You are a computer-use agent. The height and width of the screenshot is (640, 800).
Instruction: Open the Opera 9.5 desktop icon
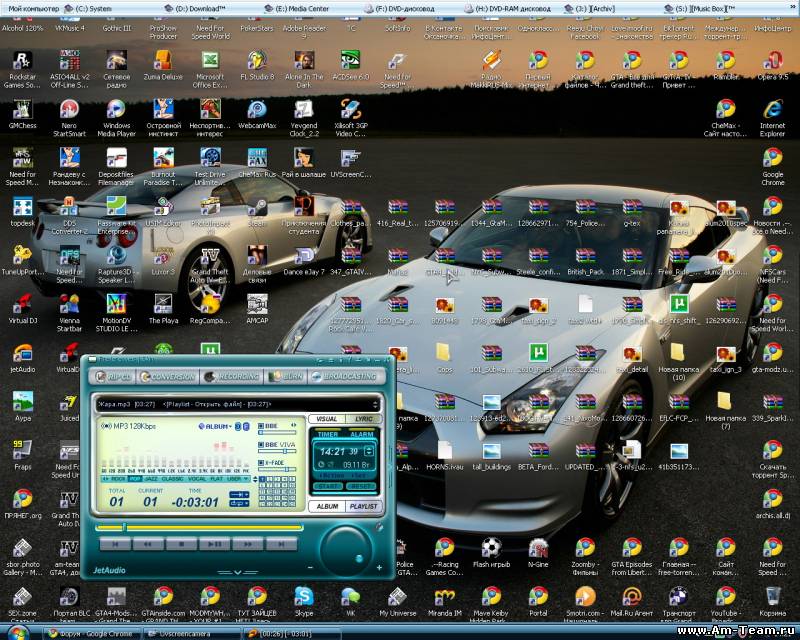point(772,66)
